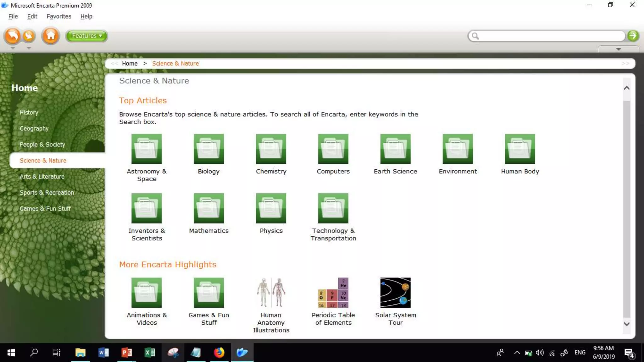This screenshot has width=644, height=362.
Task: Open Firefox from the Windows taskbar
Action: (x=219, y=353)
